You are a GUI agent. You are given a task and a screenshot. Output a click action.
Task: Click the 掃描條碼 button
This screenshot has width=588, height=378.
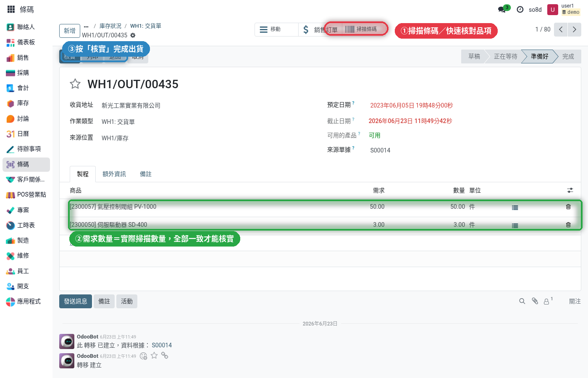pos(361,29)
